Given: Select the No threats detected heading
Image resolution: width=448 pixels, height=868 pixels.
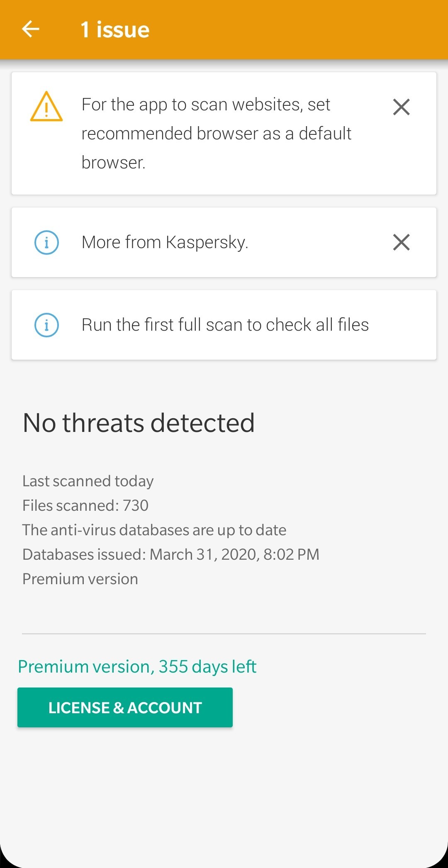Looking at the screenshot, I should point(139,423).
